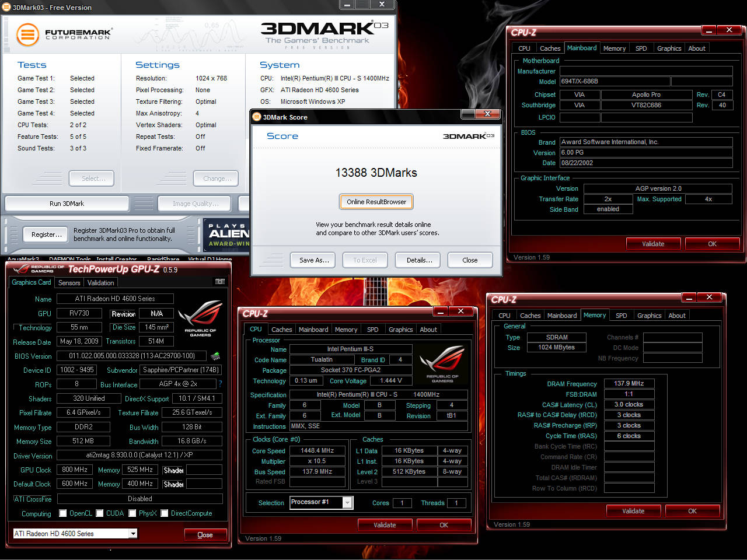
Task: Open the SPD tab in the CPU-Z Mainboard window
Action: 641,48
